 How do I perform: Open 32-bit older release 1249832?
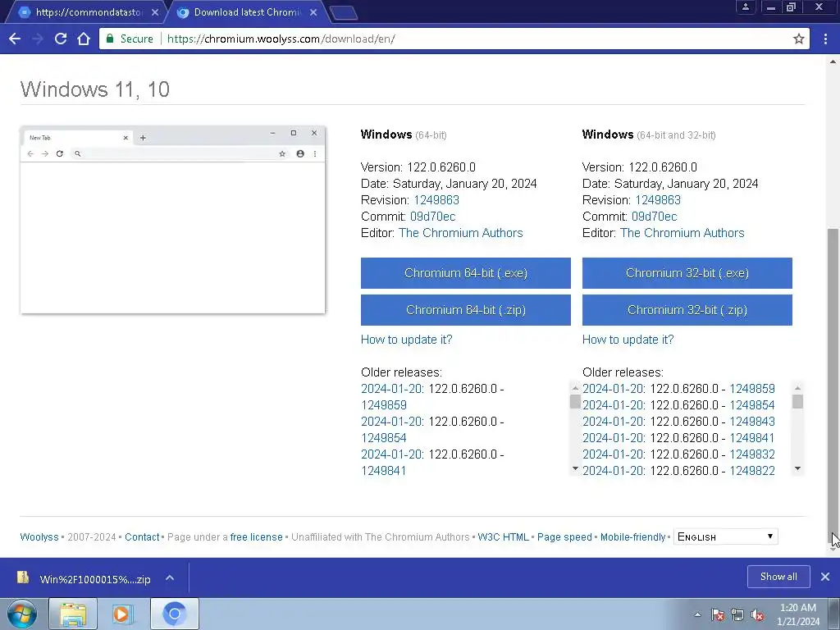tap(752, 454)
